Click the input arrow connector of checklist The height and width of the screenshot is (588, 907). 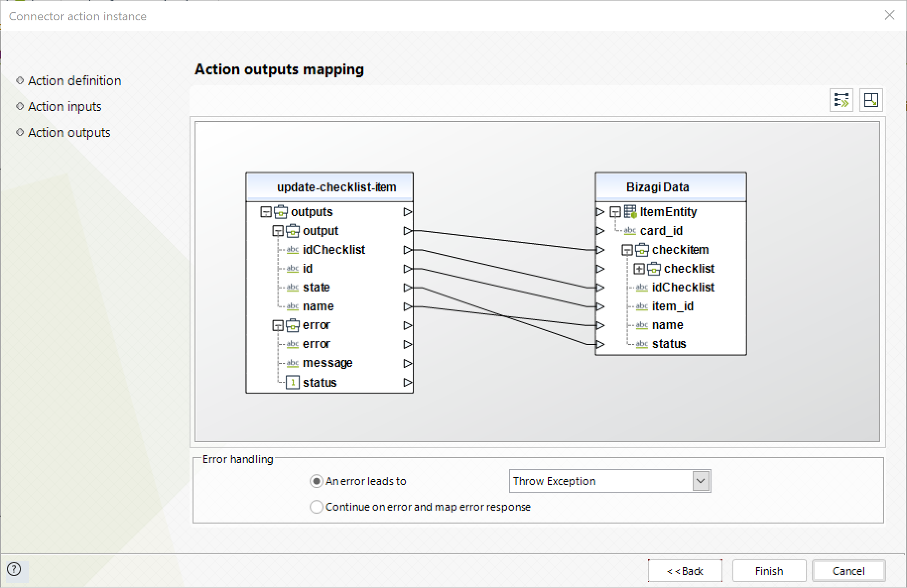coord(600,269)
